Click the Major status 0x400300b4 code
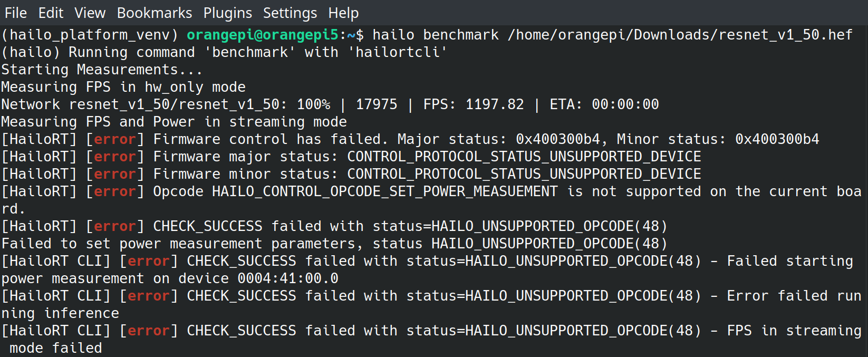The height and width of the screenshot is (357, 868). [558, 139]
